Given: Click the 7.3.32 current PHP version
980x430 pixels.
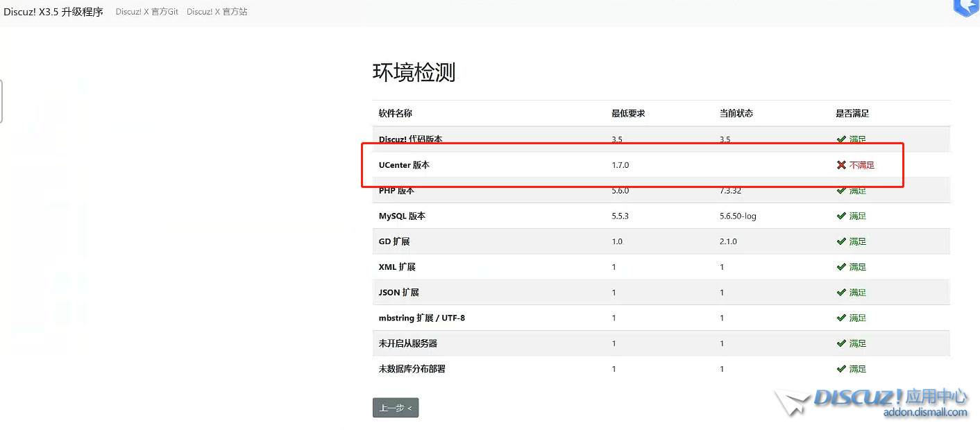Looking at the screenshot, I should pyautogui.click(x=731, y=191).
